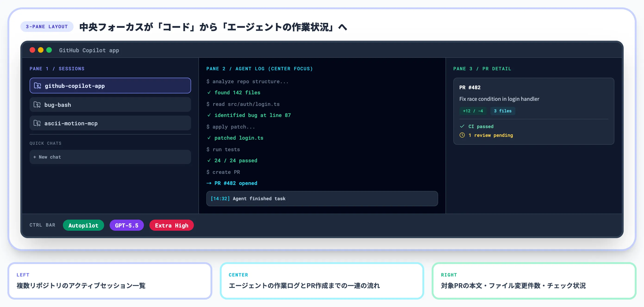Image resolution: width=644 pixels, height=307 pixels.
Task: Click the green checkmark icon next to CI passed
Action: (x=462, y=126)
